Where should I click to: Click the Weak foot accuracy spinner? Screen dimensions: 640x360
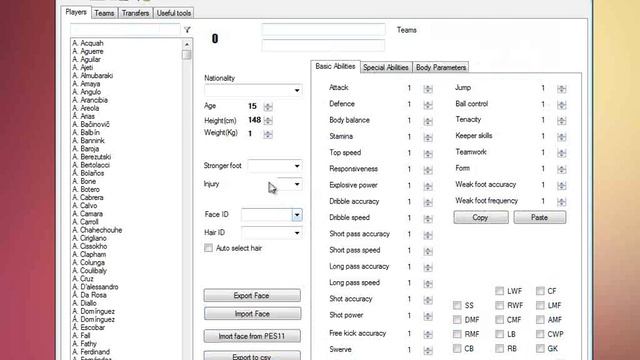coord(562,186)
